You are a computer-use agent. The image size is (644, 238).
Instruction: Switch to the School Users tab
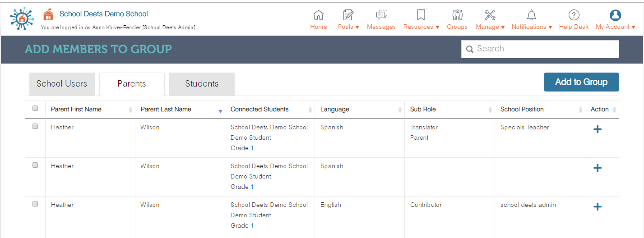[x=62, y=84]
